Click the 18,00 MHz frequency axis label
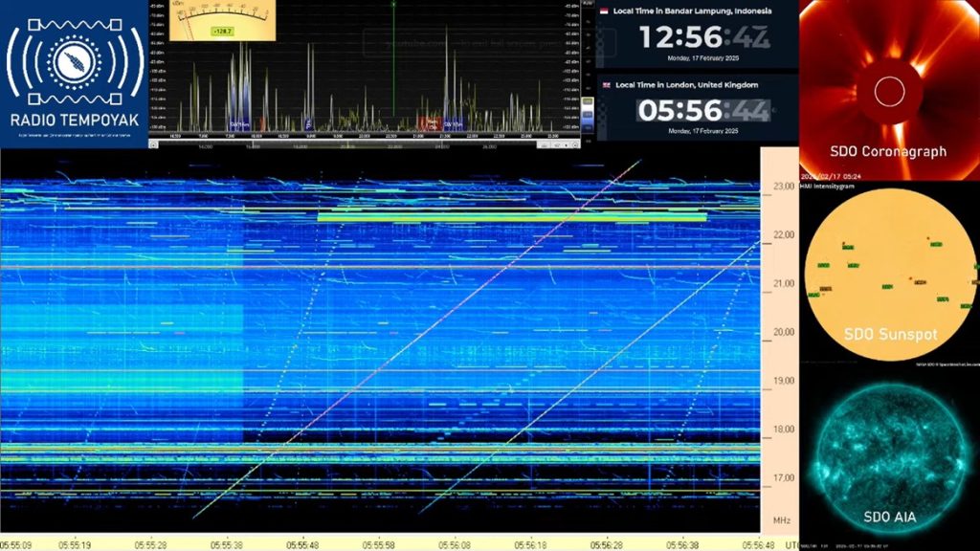980x551 pixels. coord(784,430)
